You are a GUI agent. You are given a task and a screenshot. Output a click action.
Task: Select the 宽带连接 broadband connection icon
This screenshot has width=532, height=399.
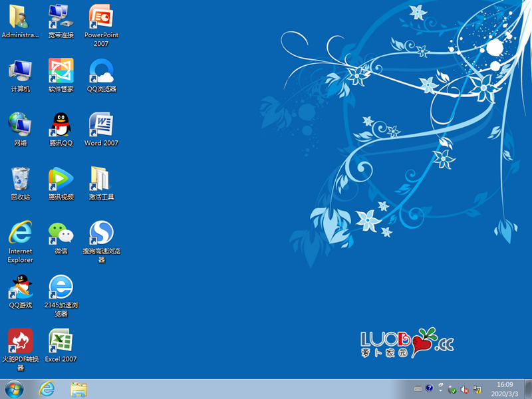point(61,17)
